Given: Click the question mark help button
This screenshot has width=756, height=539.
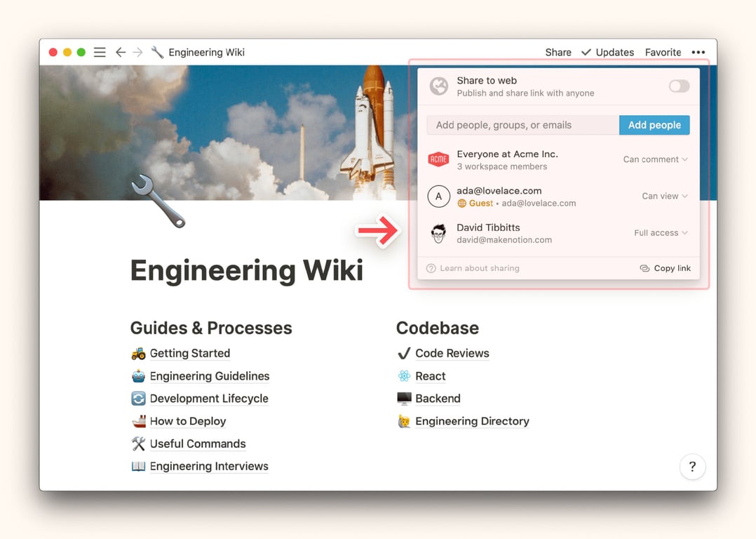Looking at the screenshot, I should pos(692,467).
